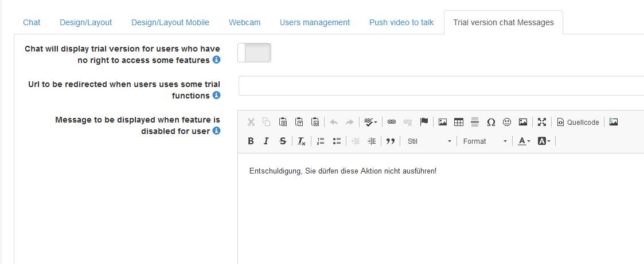Insert a link in the editor
The height and width of the screenshot is (264, 644).
(392, 122)
